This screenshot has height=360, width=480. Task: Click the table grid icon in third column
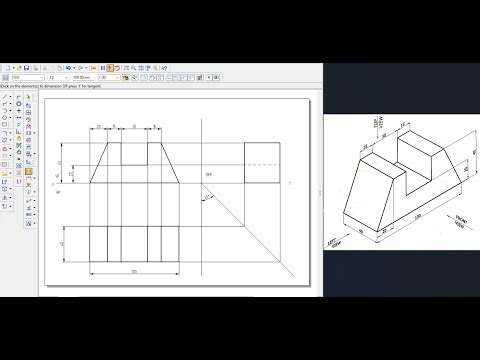tap(29, 113)
